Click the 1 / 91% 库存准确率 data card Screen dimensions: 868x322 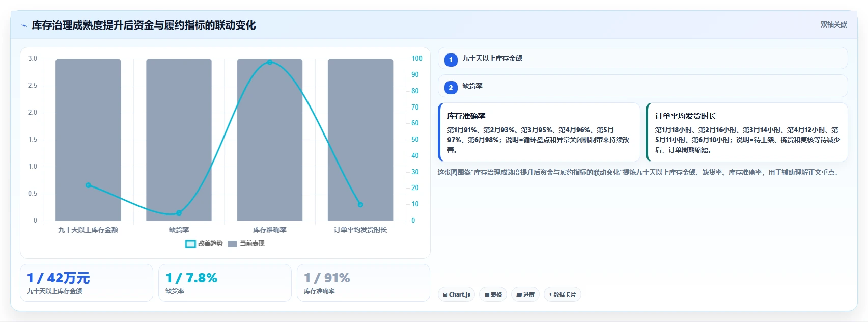[363, 283]
